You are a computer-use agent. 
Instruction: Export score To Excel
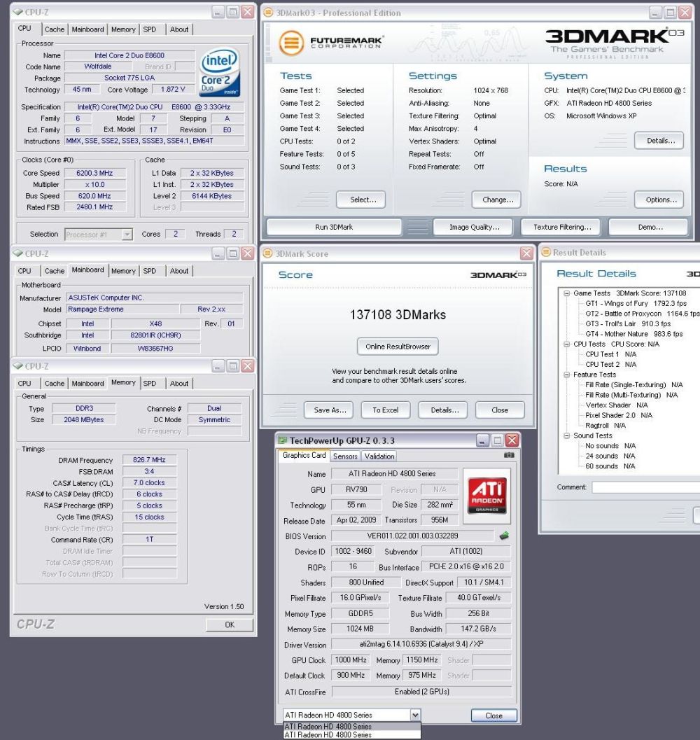coord(386,410)
